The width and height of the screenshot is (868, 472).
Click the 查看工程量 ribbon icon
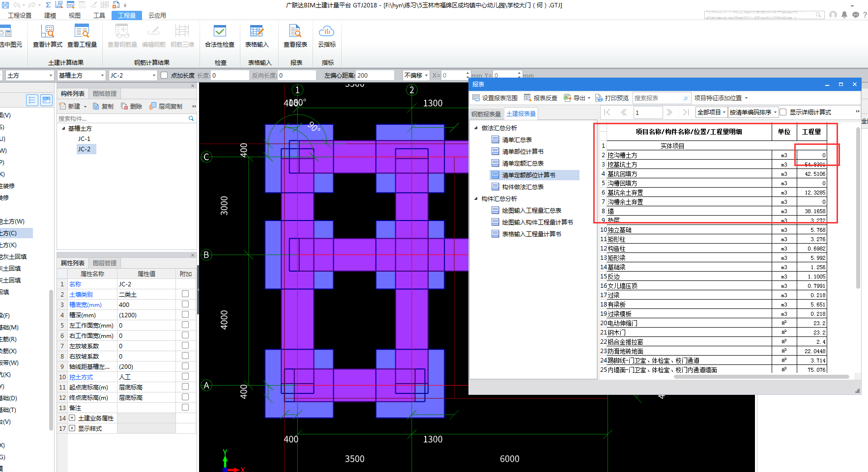[x=82, y=31]
